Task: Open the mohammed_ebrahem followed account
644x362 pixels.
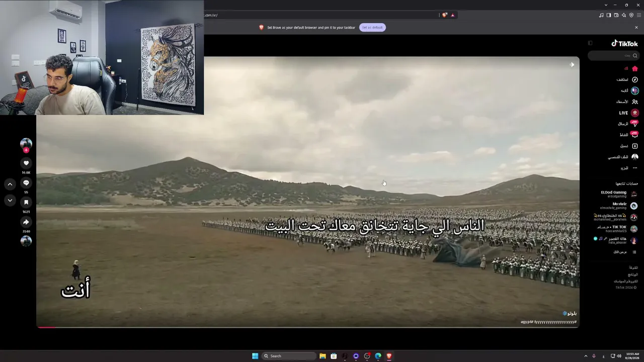Action: [616, 217]
